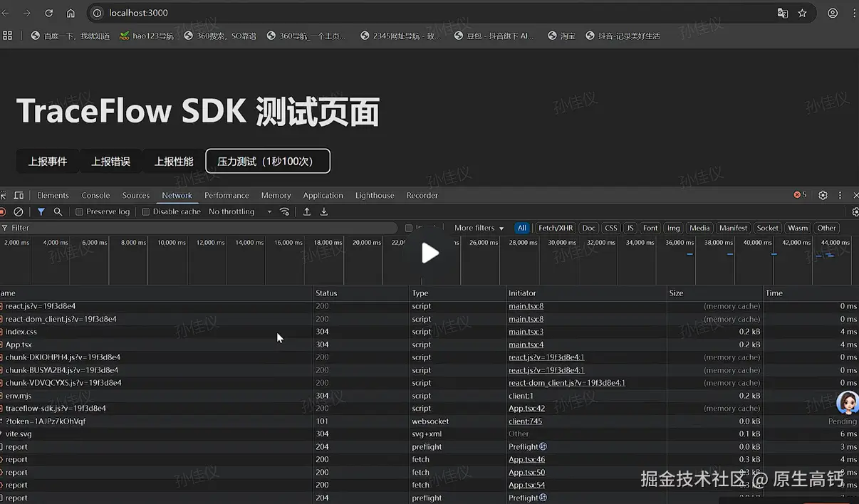This screenshot has width=859, height=504.
Task: Open the Performance tab
Action: (227, 195)
